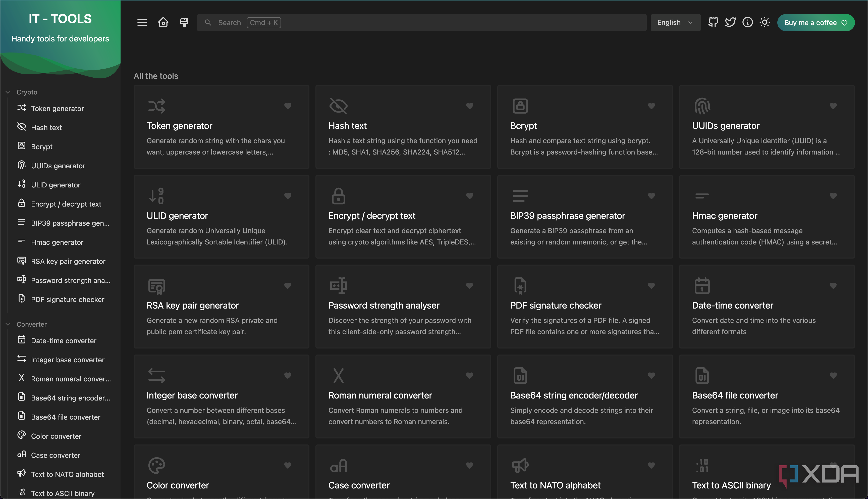Favorite the Integer base converter card
The height and width of the screenshot is (499, 868).
click(288, 375)
